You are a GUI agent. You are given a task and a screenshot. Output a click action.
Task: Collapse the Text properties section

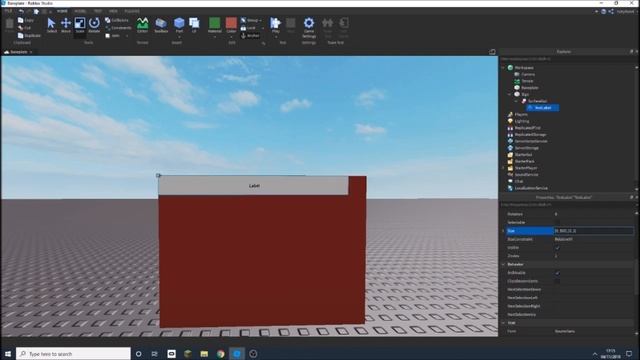pyautogui.click(x=503, y=323)
